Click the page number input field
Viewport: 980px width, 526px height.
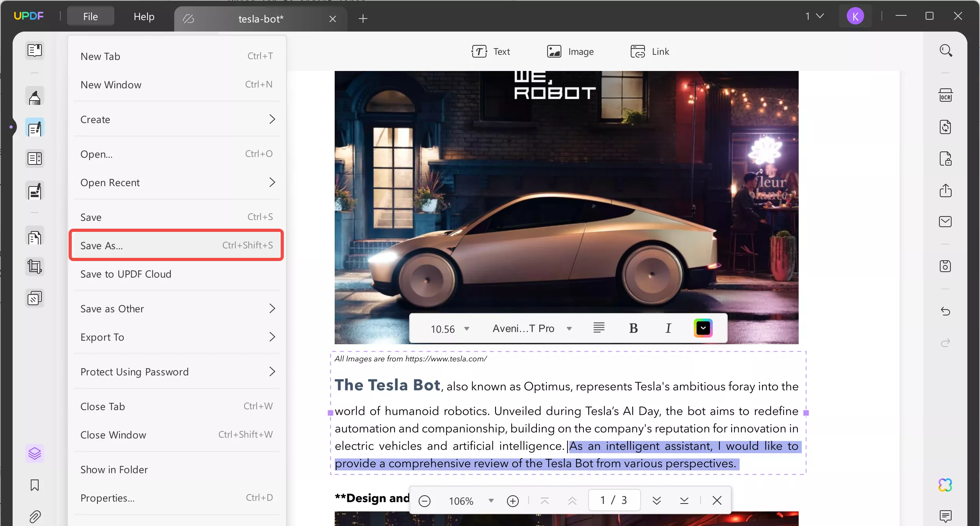point(614,500)
